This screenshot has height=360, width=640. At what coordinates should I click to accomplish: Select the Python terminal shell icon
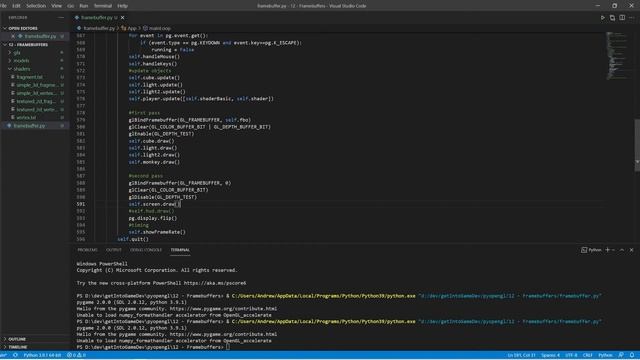pyautogui.click(x=584, y=250)
